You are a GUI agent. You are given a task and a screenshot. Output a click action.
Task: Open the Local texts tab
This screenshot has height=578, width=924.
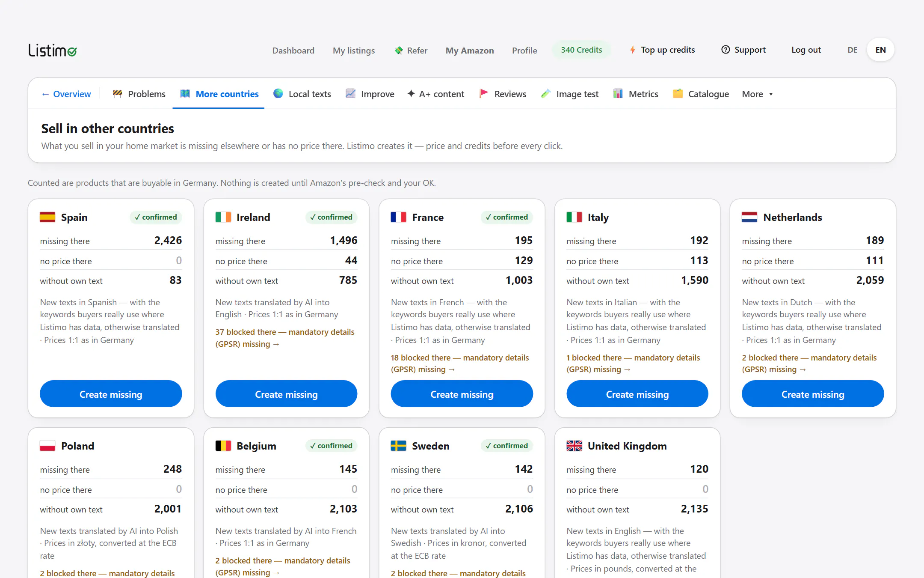(x=302, y=94)
